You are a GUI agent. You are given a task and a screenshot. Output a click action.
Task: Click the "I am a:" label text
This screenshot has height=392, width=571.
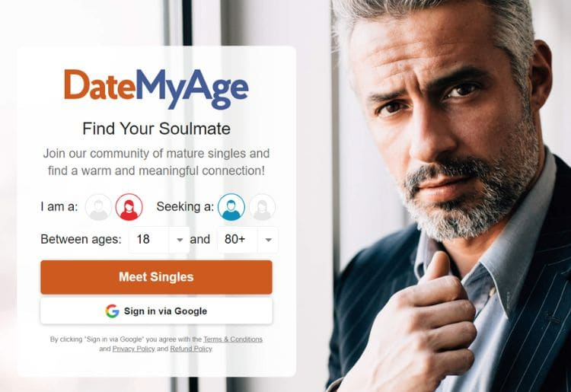59,207
